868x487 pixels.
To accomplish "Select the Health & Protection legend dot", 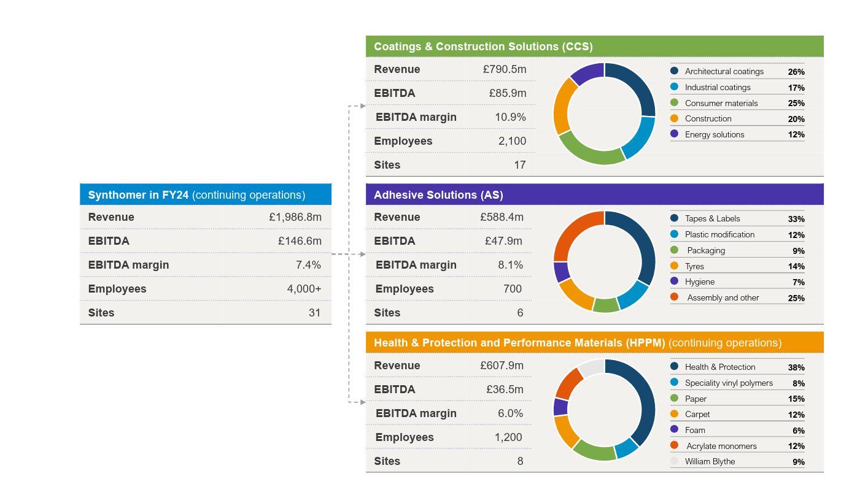I will click(x=674, y=367).
